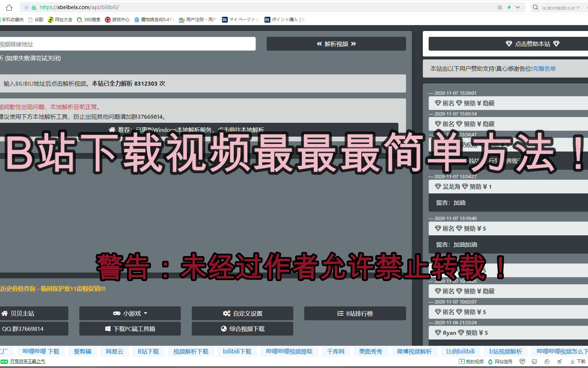Open the 谷歌 bookmark
588x368 pixels.
point(36,20)
